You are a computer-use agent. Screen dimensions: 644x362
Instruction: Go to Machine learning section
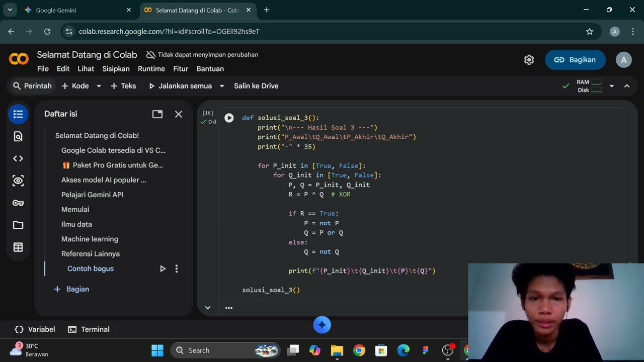[x=90, y=239]
